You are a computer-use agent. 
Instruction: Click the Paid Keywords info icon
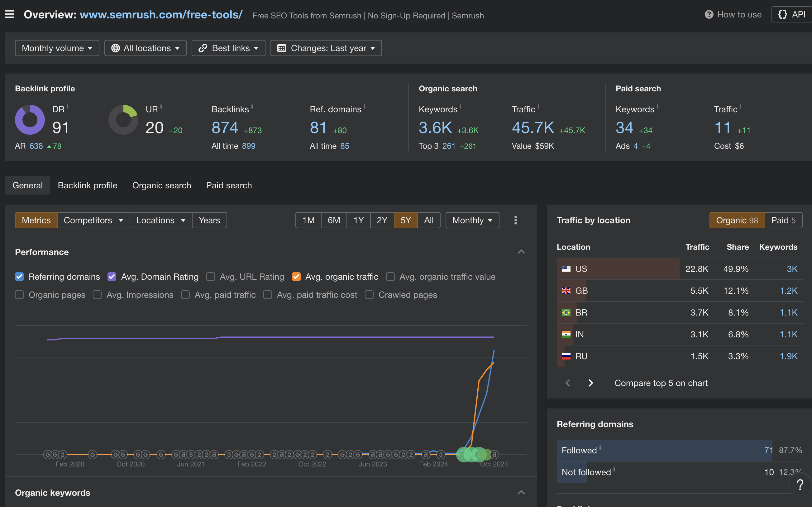657,106
